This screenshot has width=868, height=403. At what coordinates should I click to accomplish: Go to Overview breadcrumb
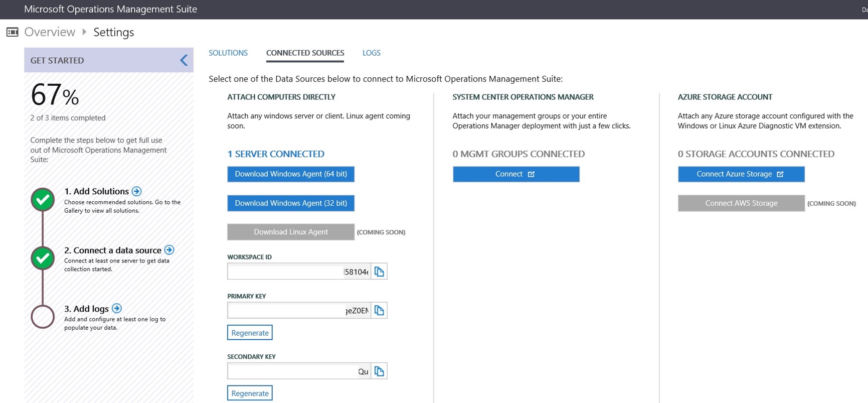[50, 32]
